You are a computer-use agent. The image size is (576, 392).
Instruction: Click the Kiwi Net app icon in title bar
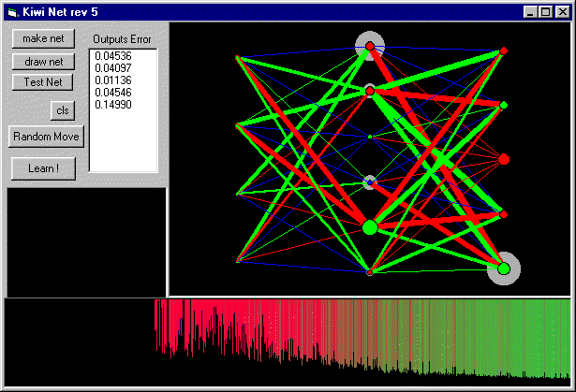(x=13, y=12)
